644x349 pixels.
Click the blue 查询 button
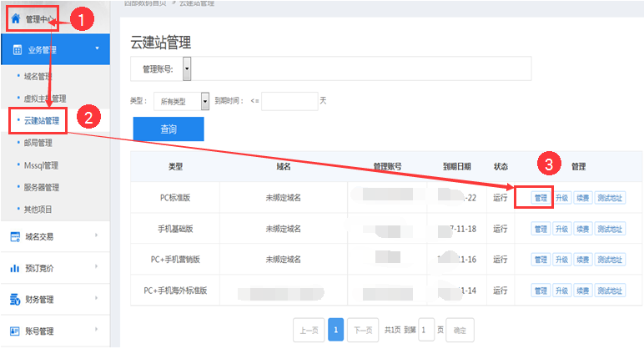click(169, 129)
